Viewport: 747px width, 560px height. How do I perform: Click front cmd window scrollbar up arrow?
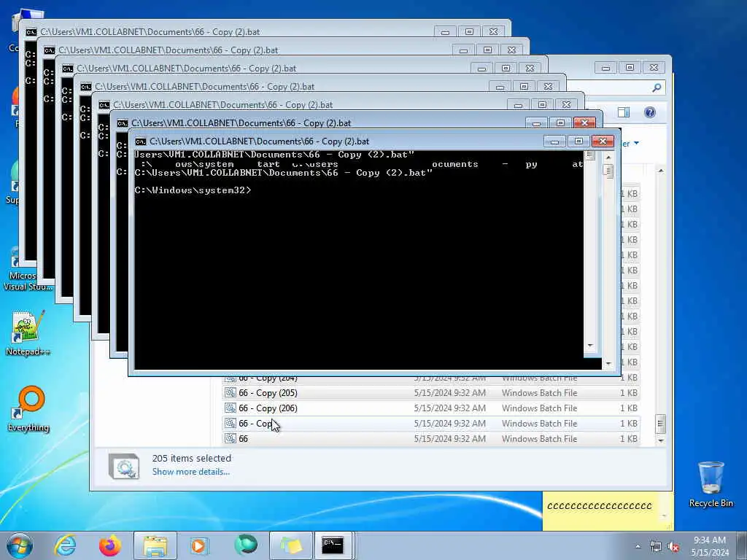608,157
